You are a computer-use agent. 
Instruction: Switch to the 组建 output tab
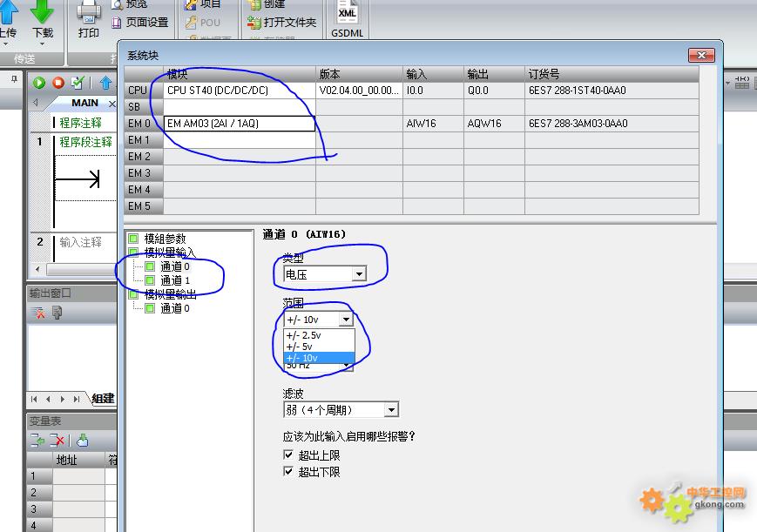pyautogui.click(x=103, y=398)
